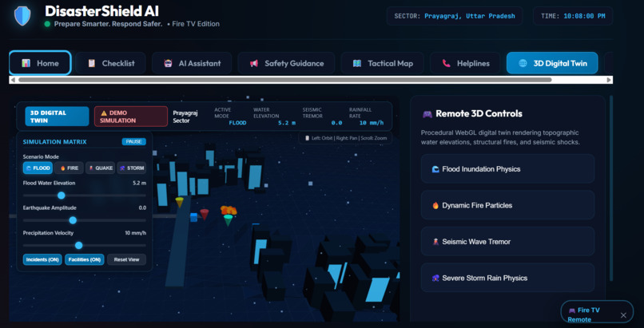Screen dimensions: 644x328
Task: Click the 3D Digital Twin globe icon
Action: click(523, 63)
